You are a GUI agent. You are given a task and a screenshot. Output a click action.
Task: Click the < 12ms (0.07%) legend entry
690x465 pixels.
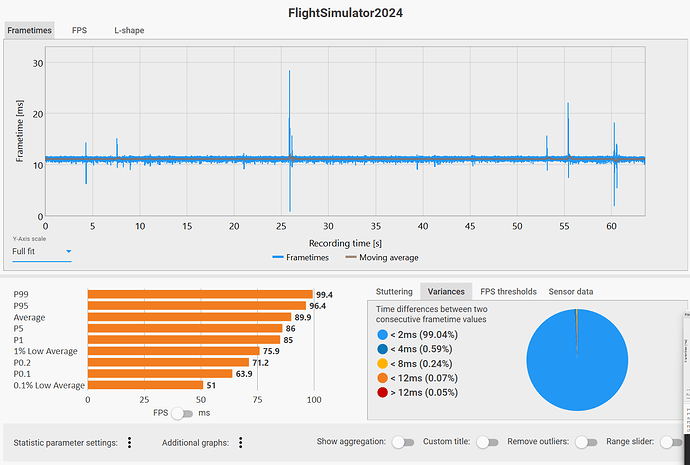(x=418, y=378)
